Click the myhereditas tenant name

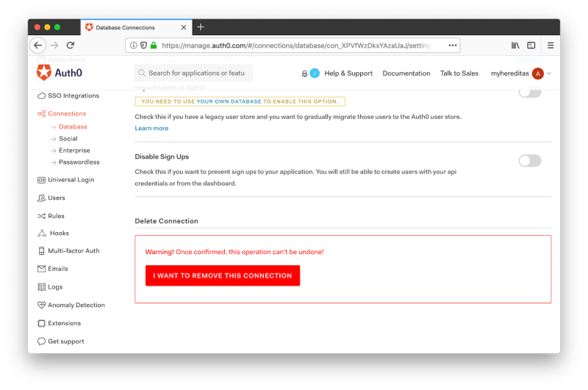coord(509,73)
